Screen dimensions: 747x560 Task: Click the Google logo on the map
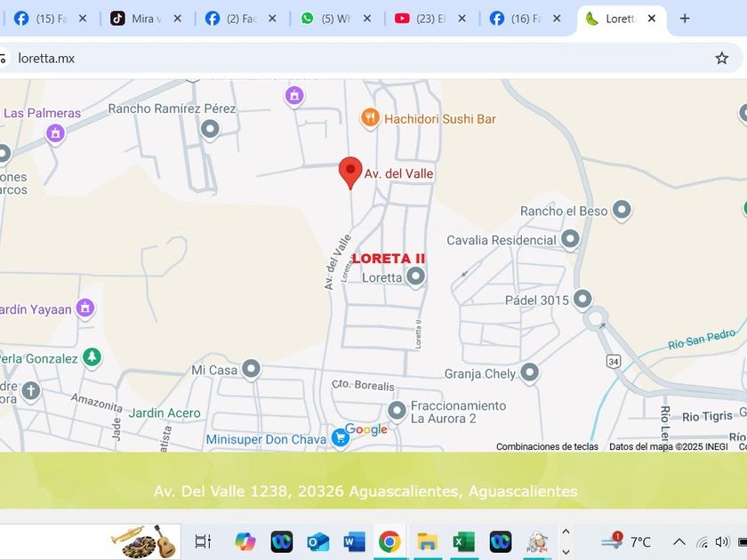tap(365, 429)
